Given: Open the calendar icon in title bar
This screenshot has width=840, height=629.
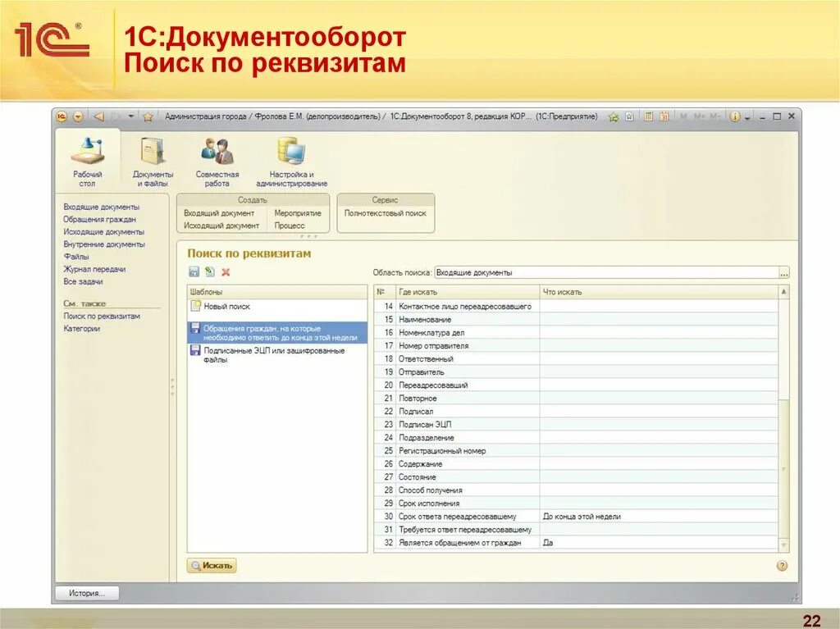Looking at the screenshot, I should click(664, 116).
